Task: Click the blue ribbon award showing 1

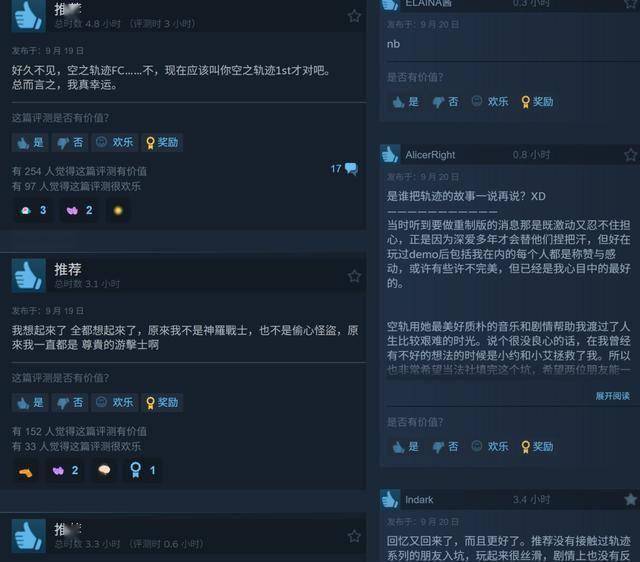Action: 142,471
